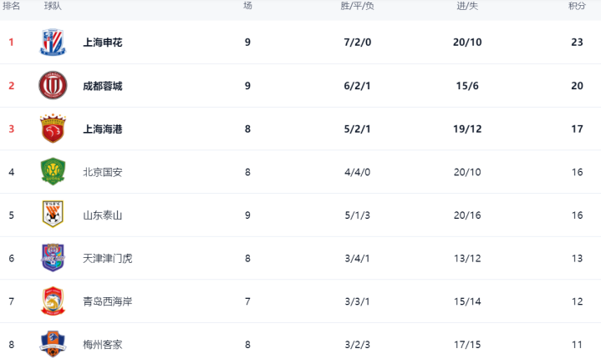The width and height of the screenshot is (601, 364).
Task: Click the Beijing Guoan team logo
Action: click(x=53, y=172)
